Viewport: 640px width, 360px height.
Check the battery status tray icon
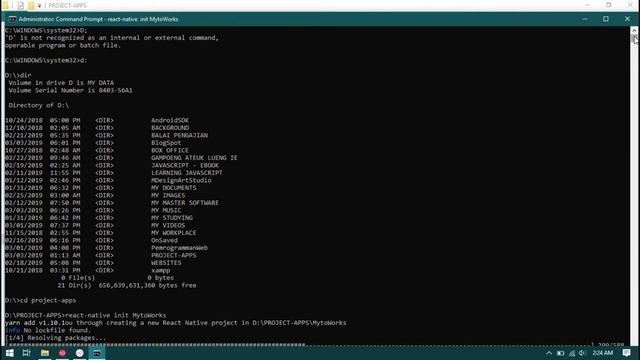(560, 353)
